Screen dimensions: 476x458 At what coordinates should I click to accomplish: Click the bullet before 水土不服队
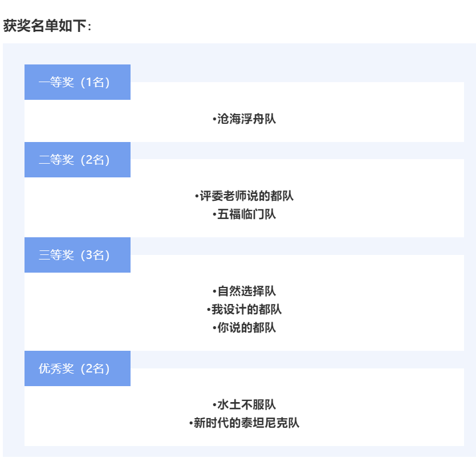(x=214, y=406)
